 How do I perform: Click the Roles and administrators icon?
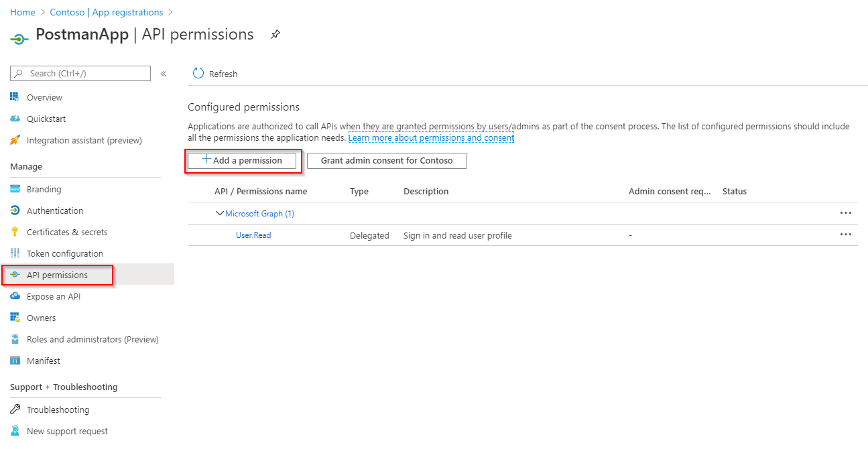coord(15,339)
